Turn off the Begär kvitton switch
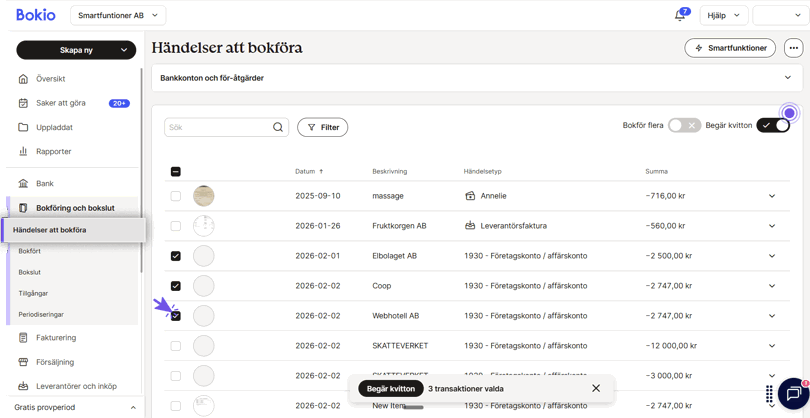The width and height of the screenshot is (810, 418). click(x=773, y=126)
